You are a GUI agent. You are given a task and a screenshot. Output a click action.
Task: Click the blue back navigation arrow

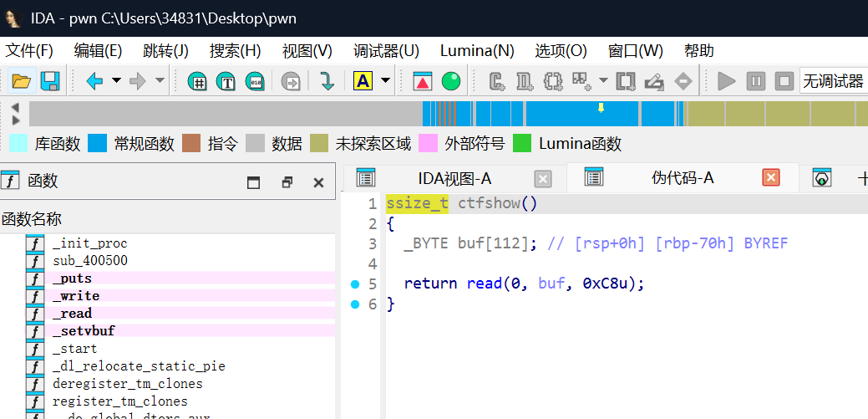point(94,81)
